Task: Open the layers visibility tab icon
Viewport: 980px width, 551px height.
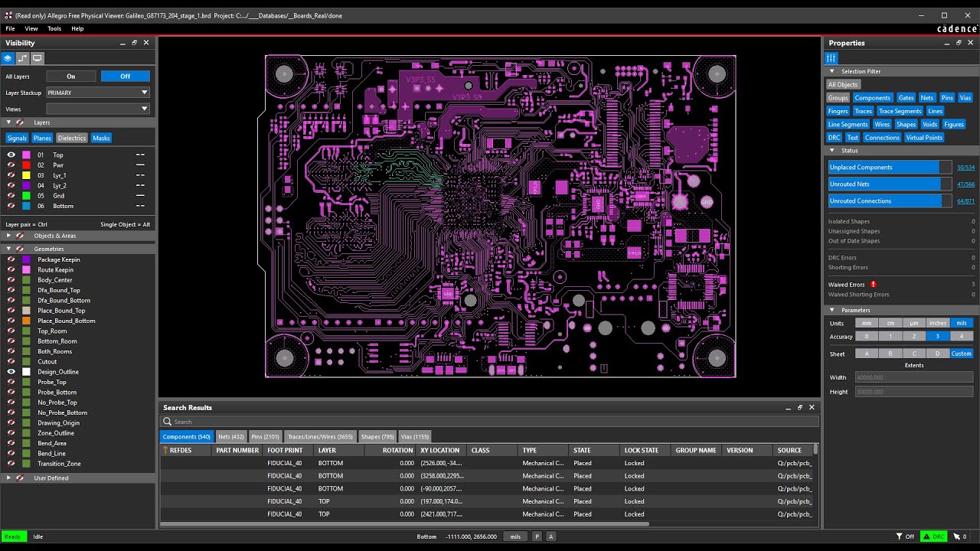Action: point(8,58)
